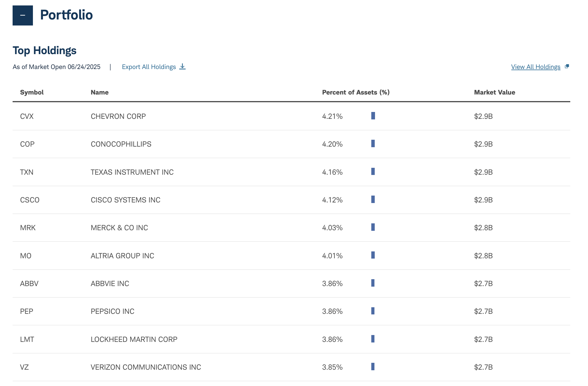
Task: Select the CSCO symbol cell
Action: pyautogui.click(x=30, y=200)
